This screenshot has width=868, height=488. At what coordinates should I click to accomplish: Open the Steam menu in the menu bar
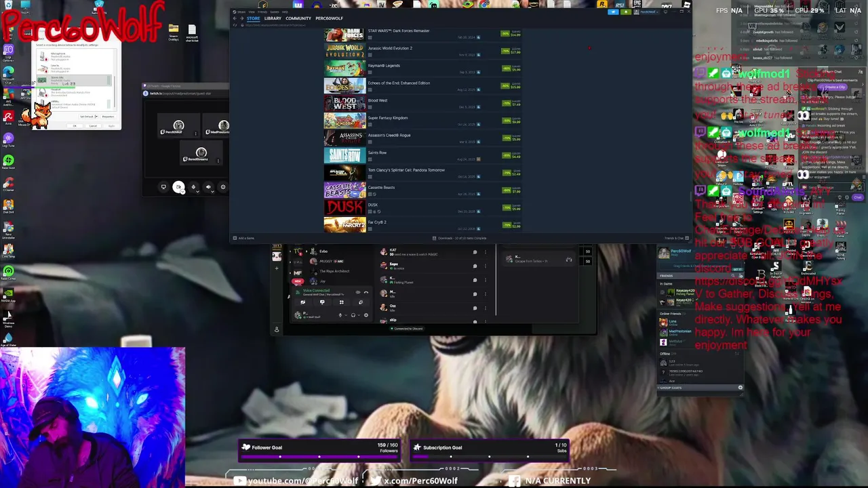point(241,12)
